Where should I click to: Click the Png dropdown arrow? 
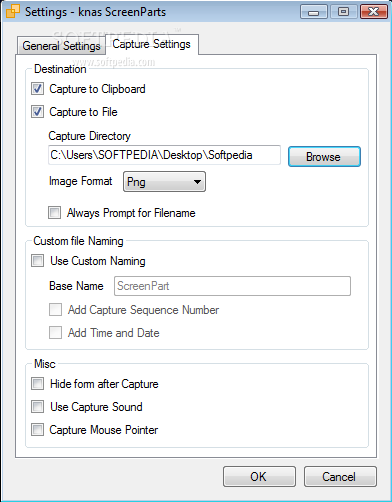click(197, 182)
